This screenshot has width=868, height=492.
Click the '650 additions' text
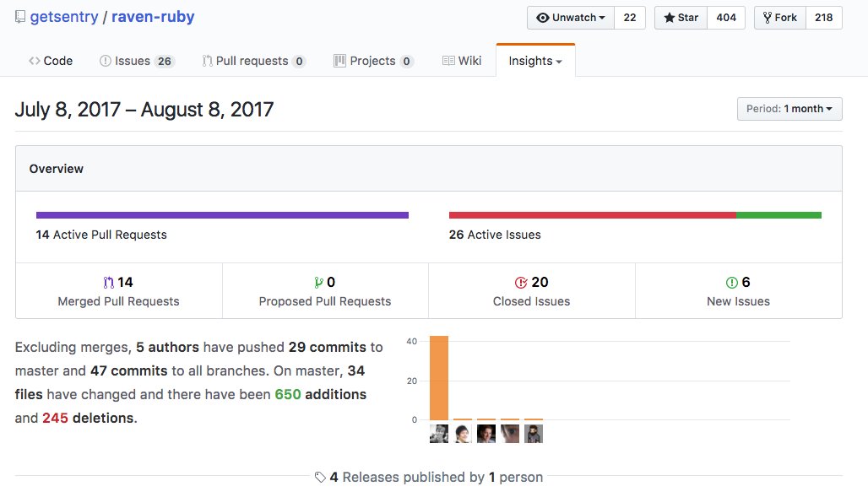pyautogui.click(x=321, y=395)
